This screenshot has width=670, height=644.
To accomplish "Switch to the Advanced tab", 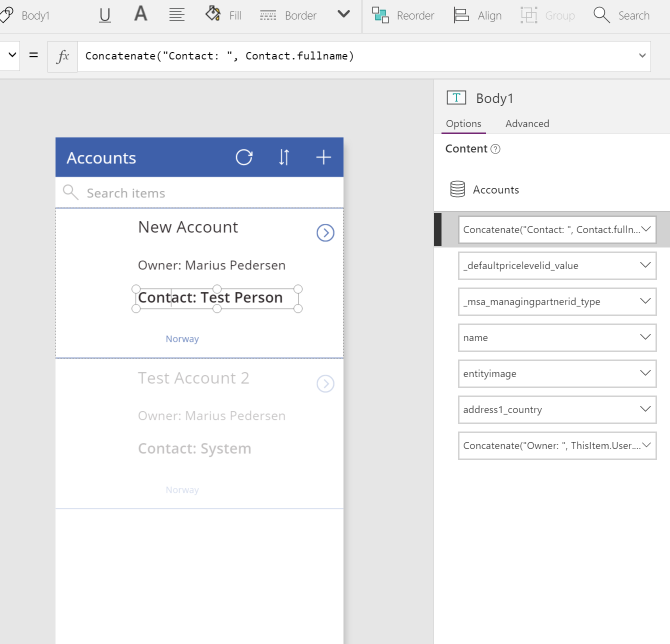I will tap(527, 123).
